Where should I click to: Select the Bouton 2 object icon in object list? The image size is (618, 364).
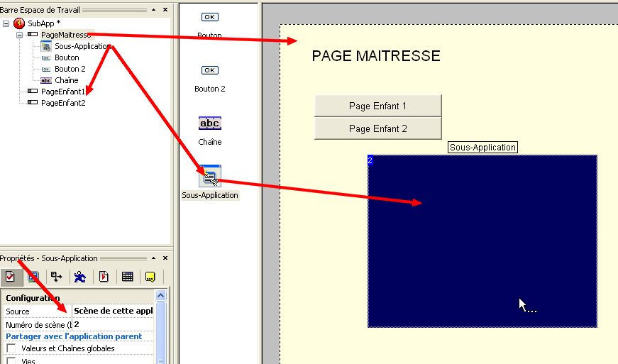click(210, 70)
